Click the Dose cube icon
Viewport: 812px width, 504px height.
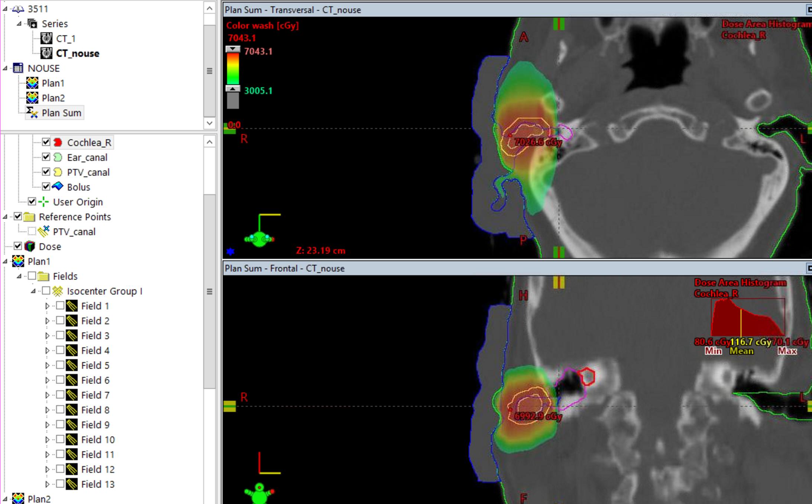(30, 246)
